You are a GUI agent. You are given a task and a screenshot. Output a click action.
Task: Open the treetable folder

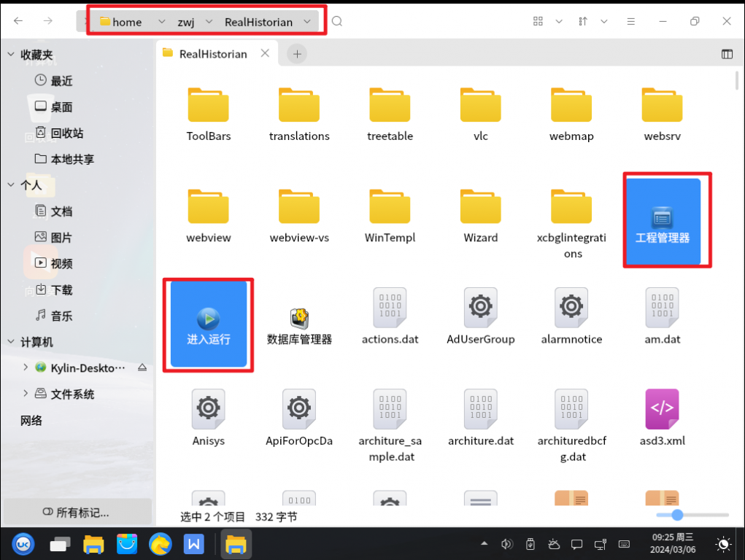pos(390,114)
